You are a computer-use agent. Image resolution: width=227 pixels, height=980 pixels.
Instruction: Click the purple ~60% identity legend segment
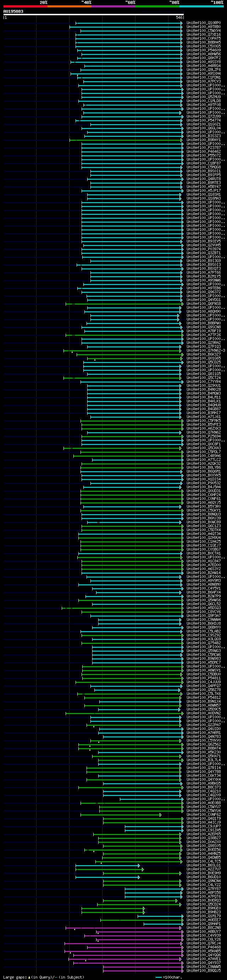(113, 6)
